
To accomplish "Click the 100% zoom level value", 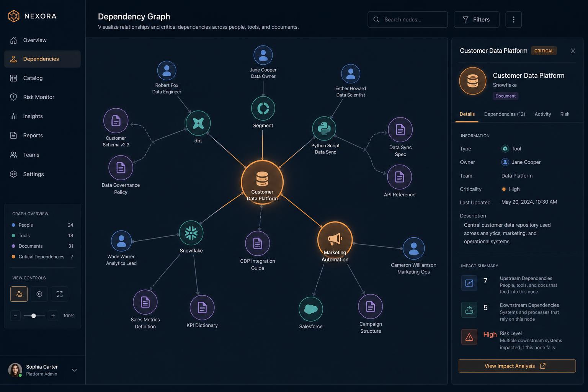I will click(x=69, y=316).
